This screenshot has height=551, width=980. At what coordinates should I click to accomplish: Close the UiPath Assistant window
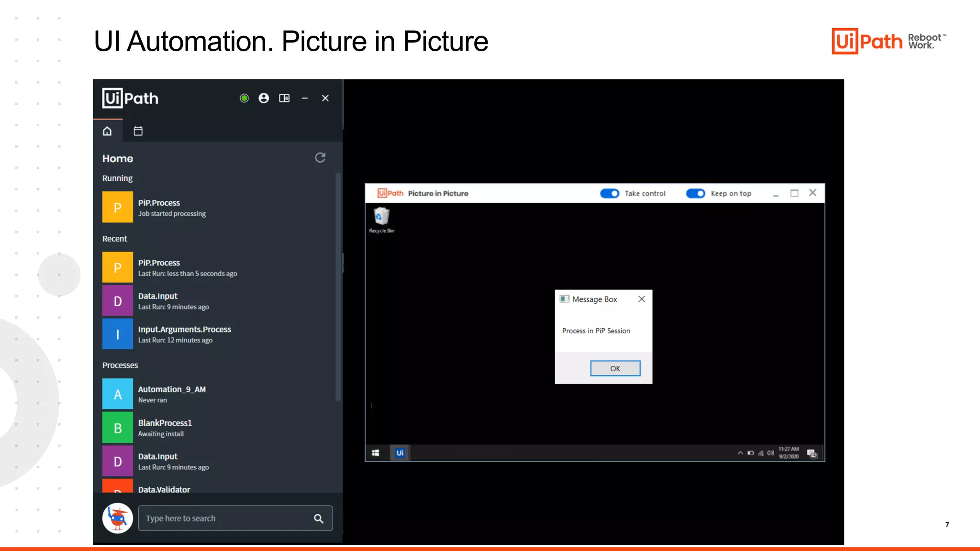coord(325,98)
